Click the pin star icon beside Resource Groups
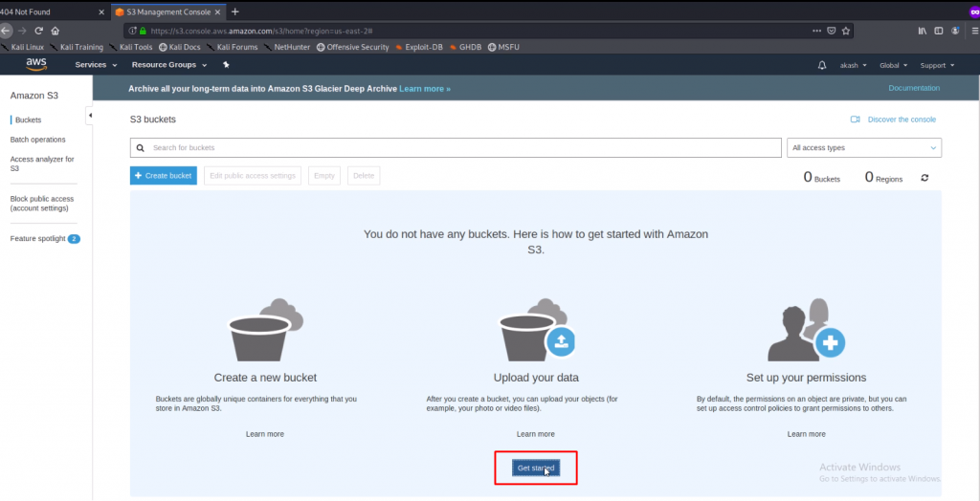 [x=226, y=65]
